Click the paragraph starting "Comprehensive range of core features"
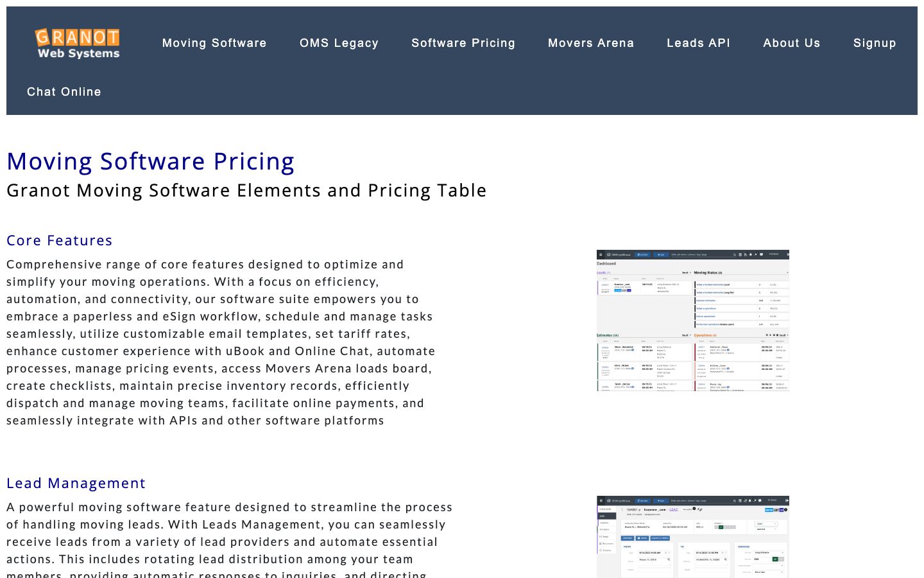Screen dimensions: 924x578 point(221,342)
